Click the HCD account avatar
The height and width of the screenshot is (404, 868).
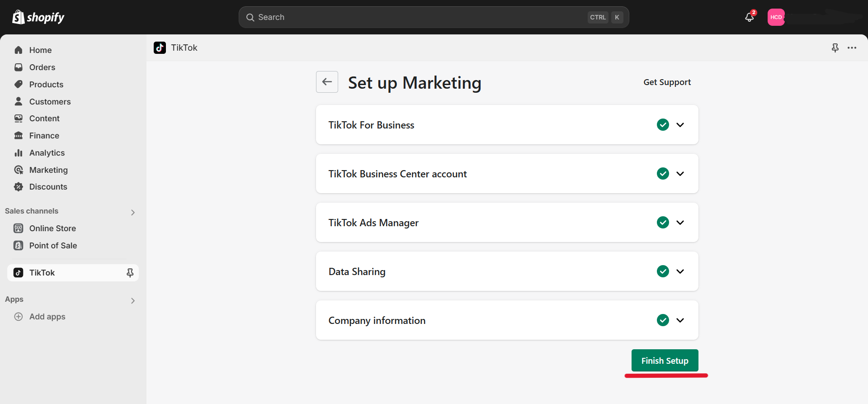tap(776, 17)
